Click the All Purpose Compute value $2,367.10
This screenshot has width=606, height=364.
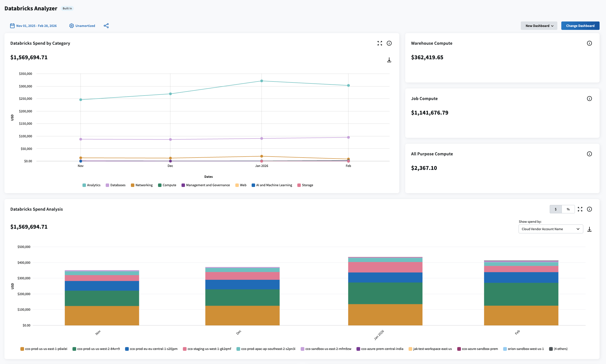[424, 168]
